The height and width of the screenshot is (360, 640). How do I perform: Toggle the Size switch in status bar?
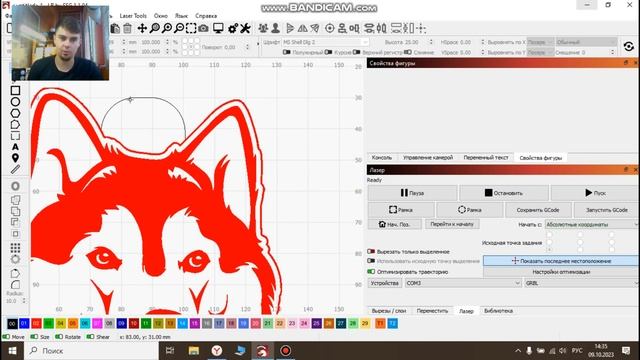click(x=35, y=337)
